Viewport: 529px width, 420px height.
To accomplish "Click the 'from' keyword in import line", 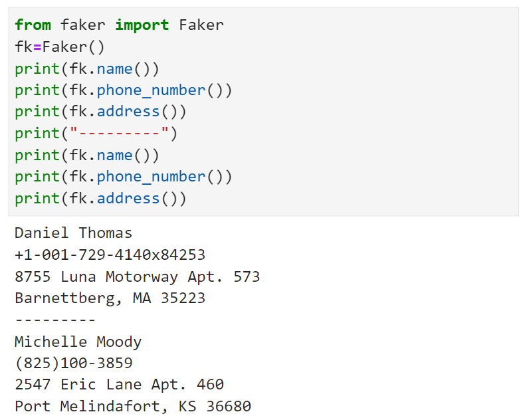I will click(x=33, y=25).
